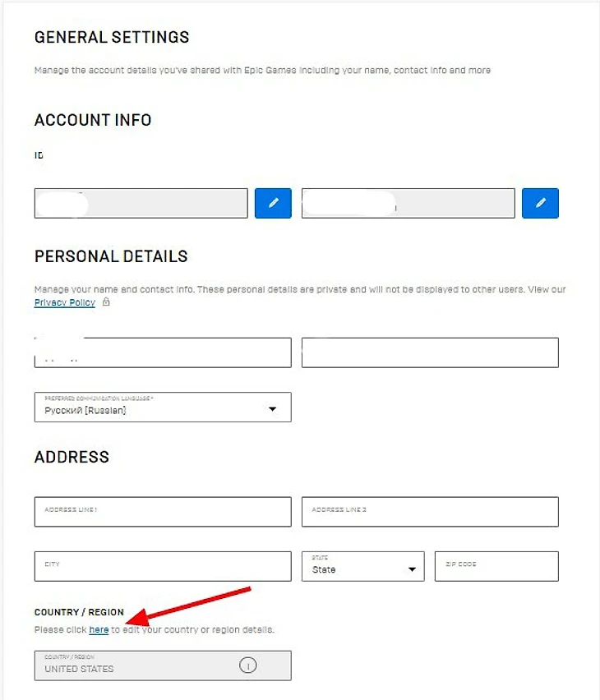Click the second greyed-out account info field
The image size is (600, 700).
tap(408, 203)
